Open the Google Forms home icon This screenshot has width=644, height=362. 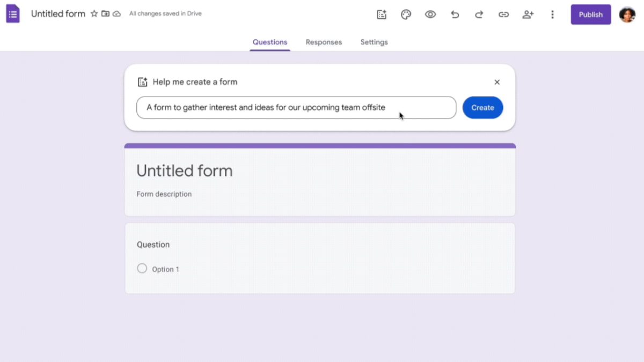click(13, 14)
